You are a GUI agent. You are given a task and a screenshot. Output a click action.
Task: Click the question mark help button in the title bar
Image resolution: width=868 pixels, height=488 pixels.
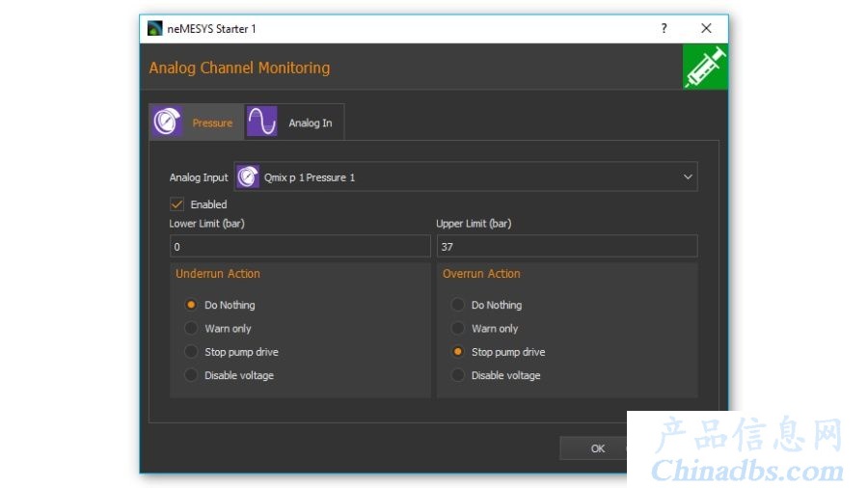664,28
